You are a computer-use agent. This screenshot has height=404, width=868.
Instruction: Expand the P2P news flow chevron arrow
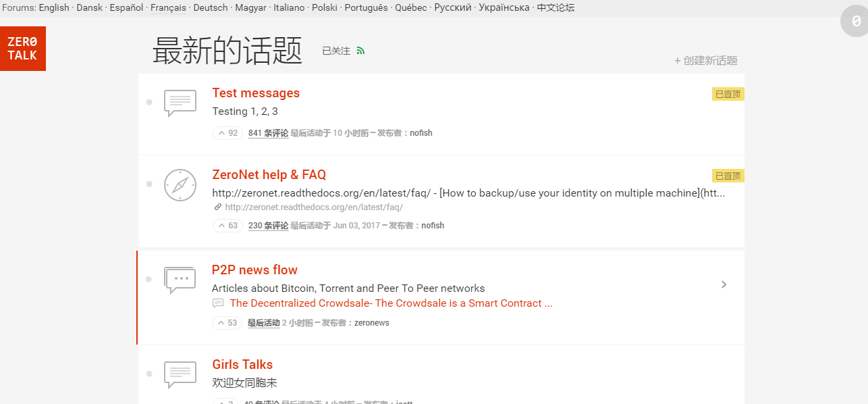(x=724, y=284)
